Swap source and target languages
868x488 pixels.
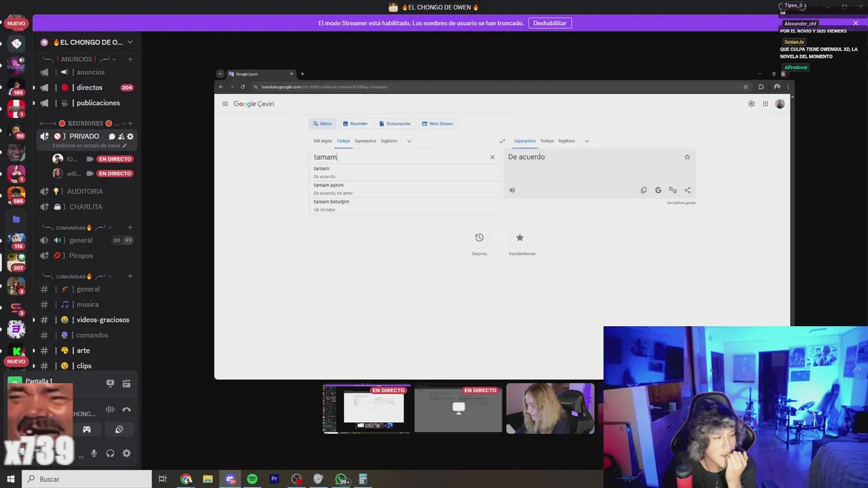pos(502,141)
